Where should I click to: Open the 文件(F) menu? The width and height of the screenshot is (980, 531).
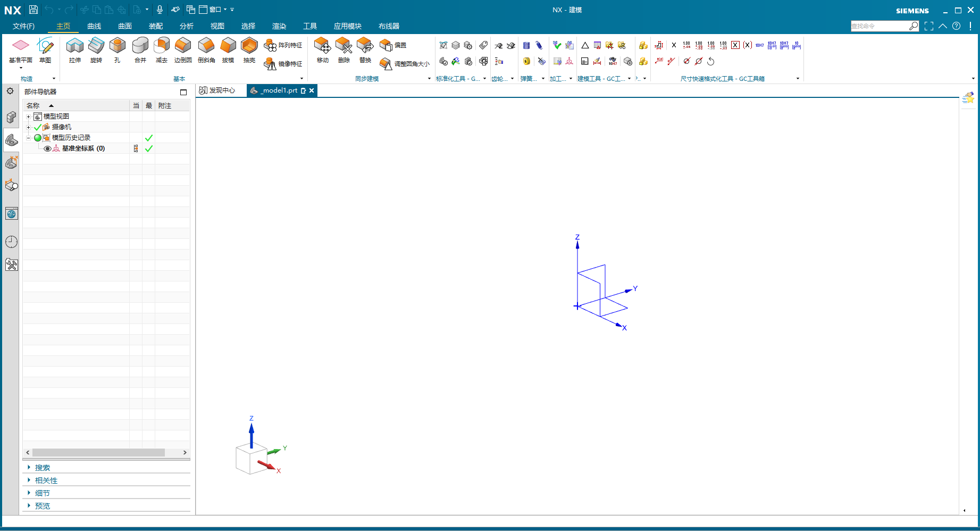(23, 26)
